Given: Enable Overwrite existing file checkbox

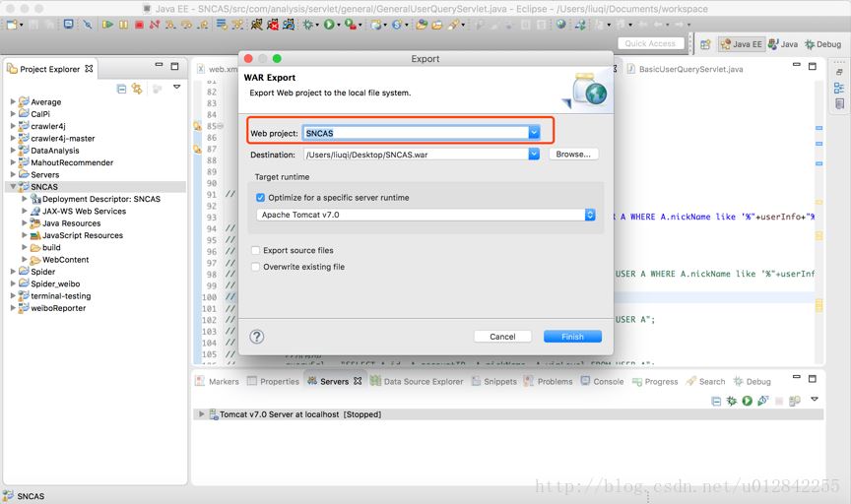Looking at the screenshot, I should coord(256,267).
